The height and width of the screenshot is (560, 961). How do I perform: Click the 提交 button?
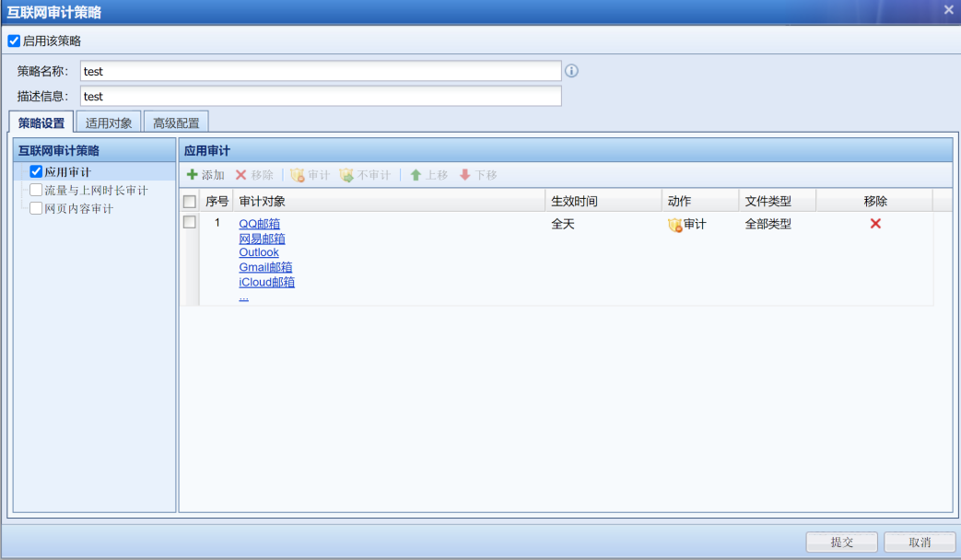pyautogui.click(x=841, y=542)
